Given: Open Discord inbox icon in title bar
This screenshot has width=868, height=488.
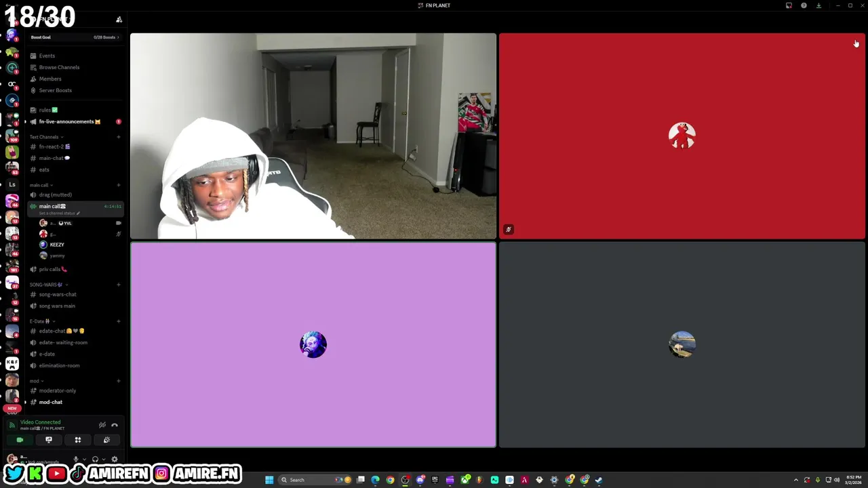Looking at the screenshot, I should click(x=789, y=5).
